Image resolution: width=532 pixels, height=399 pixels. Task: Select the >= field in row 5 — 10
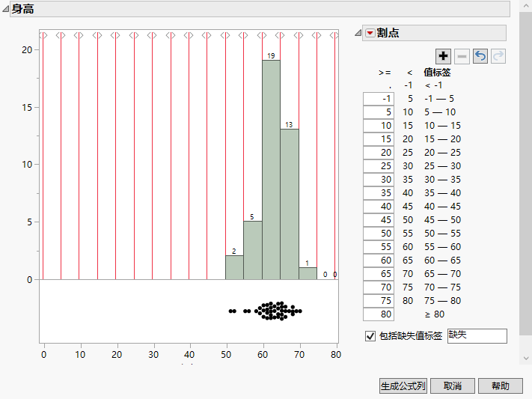(x=379, y=112)
